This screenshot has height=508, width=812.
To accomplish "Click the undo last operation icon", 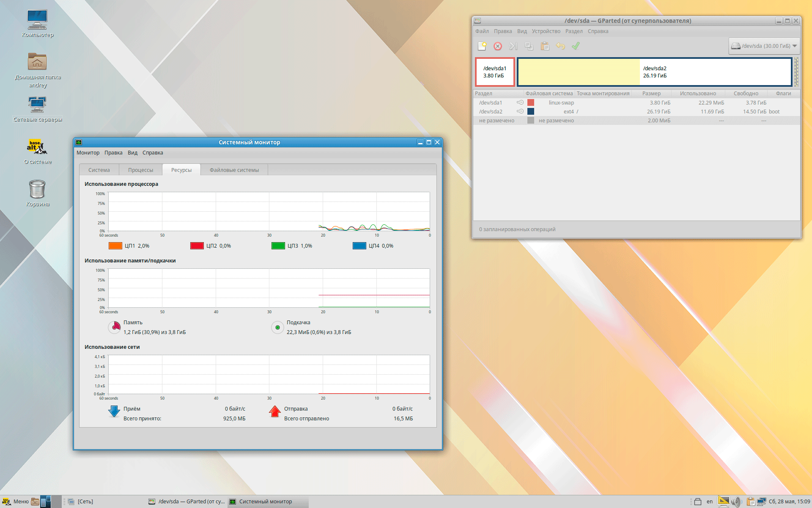I will click(560, 46).
